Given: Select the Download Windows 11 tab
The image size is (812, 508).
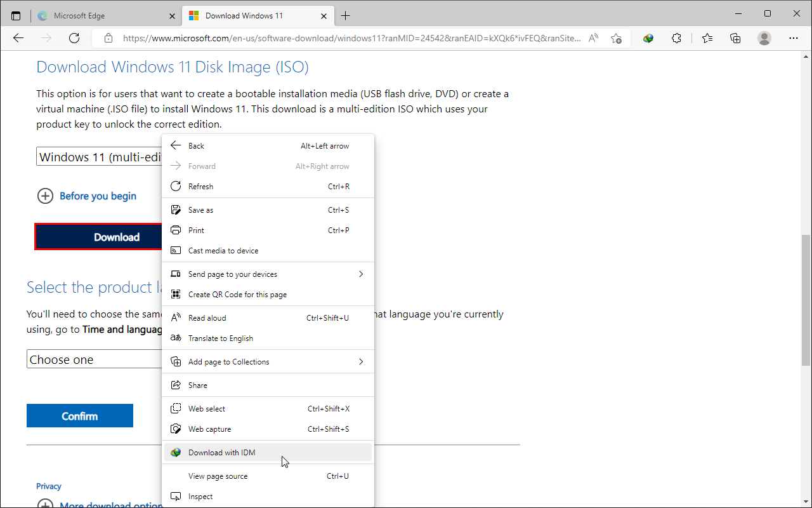Looking at the screenshot, I should pos(257,15).
